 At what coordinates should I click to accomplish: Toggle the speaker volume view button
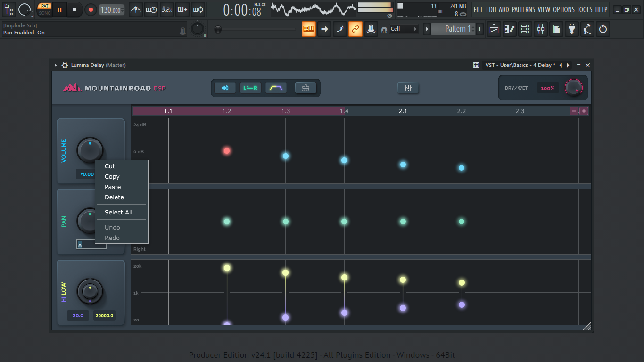coord(225,88)
